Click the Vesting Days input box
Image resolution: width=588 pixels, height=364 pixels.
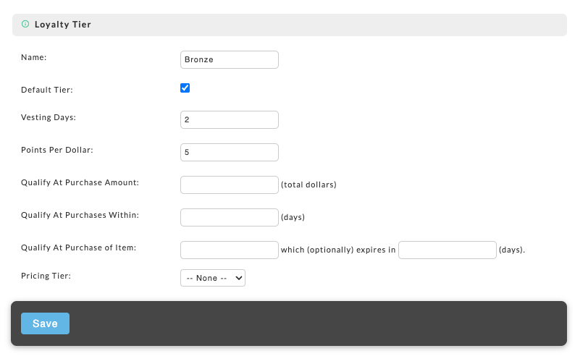(x=229, y=119)
